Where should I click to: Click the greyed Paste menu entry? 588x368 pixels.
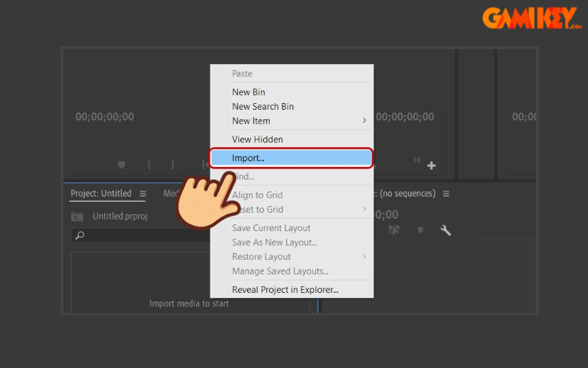pos(242,74)
